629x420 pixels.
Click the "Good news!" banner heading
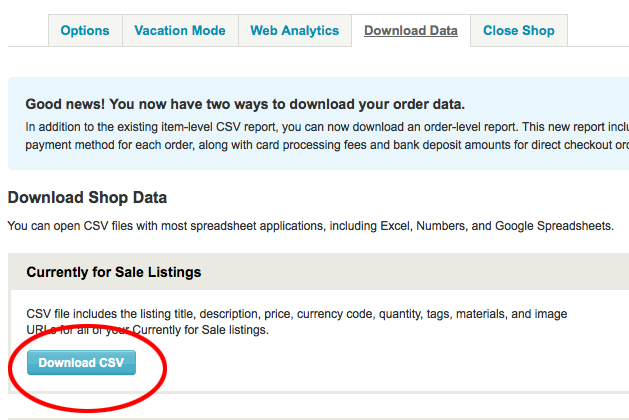click(x=245, y=104)
